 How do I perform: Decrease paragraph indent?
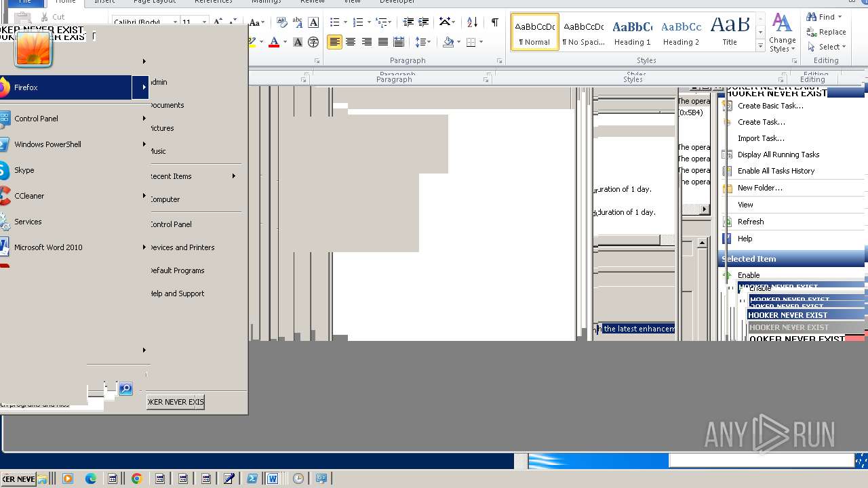pyautogui.click(x=408, y=22)
